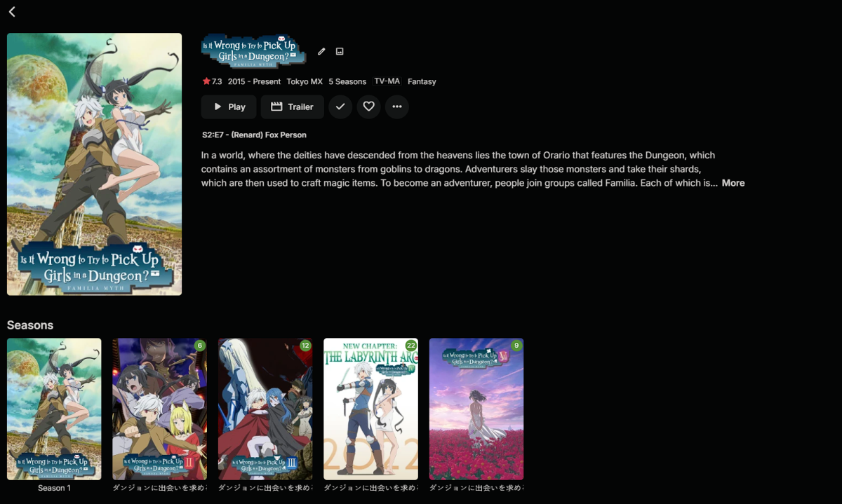842x504 pixels.
Task: Click the Tokyo MX network label
Action: click(x=305, y=82)
